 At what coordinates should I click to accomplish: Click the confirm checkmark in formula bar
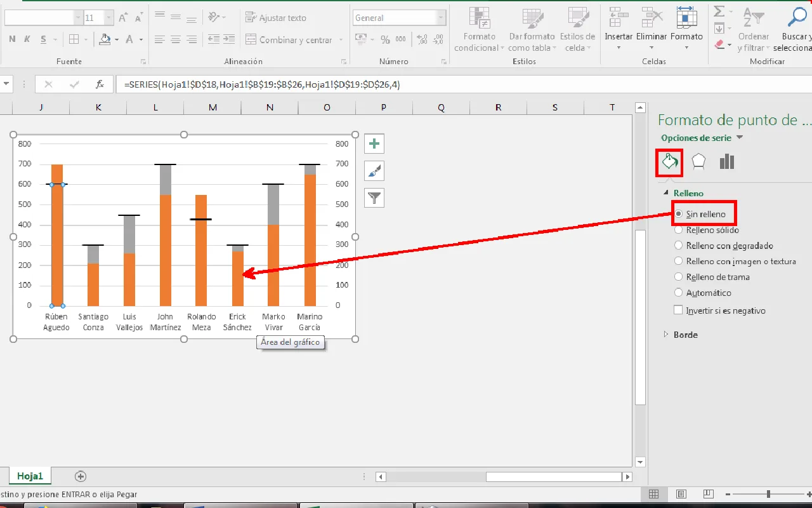click(74, 84)
